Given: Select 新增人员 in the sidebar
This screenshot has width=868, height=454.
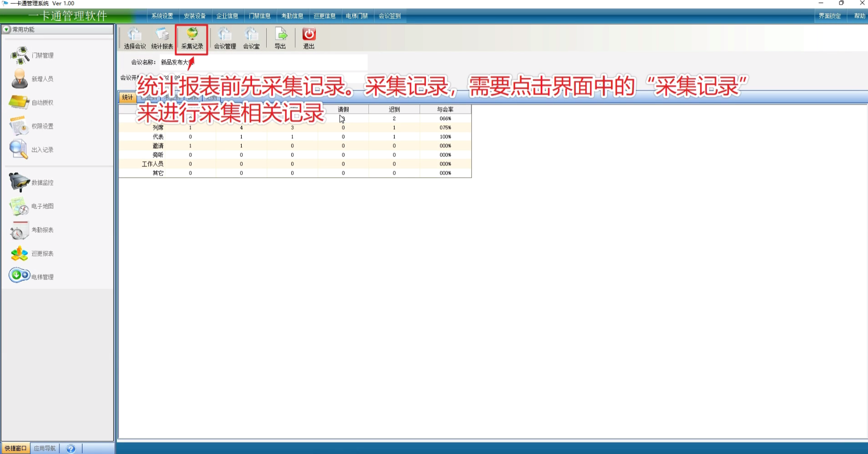Looking at the screenshot, I should point(32,79).
